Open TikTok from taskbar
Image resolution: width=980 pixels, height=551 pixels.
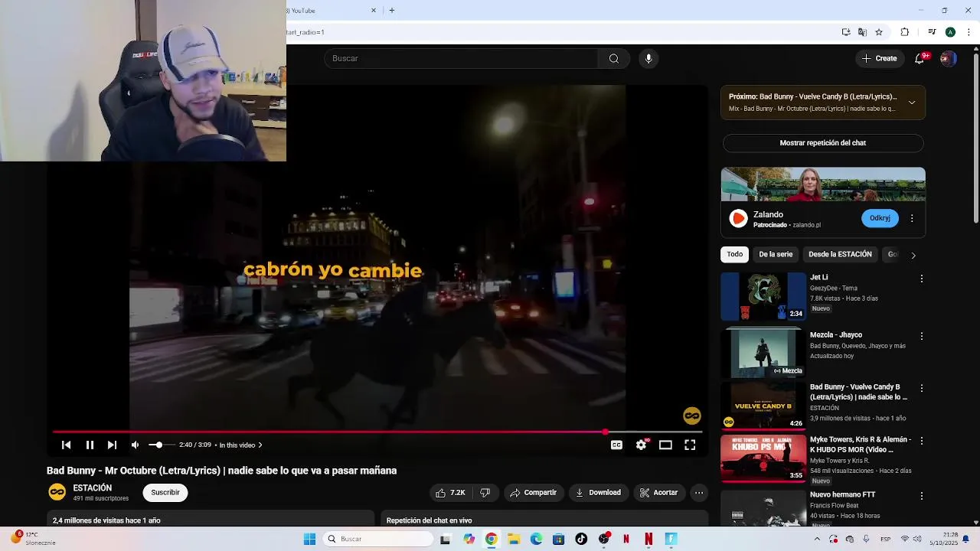(581, 539)
